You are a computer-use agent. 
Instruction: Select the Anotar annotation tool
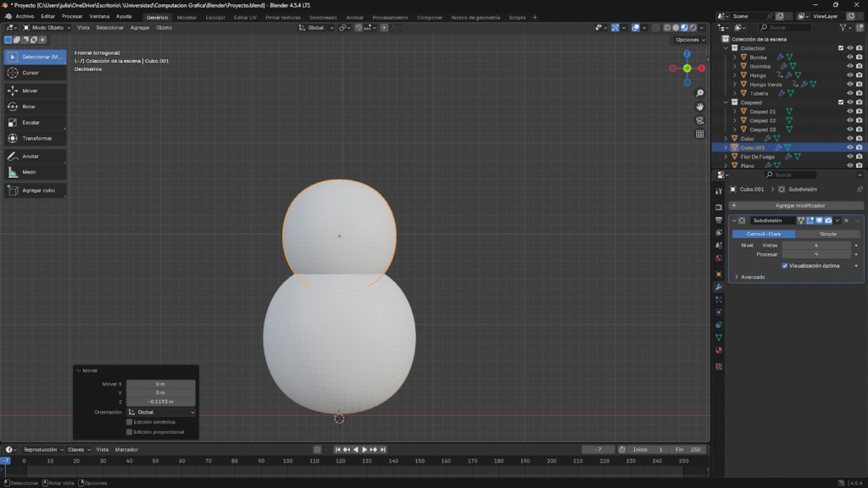click(35, 156)
